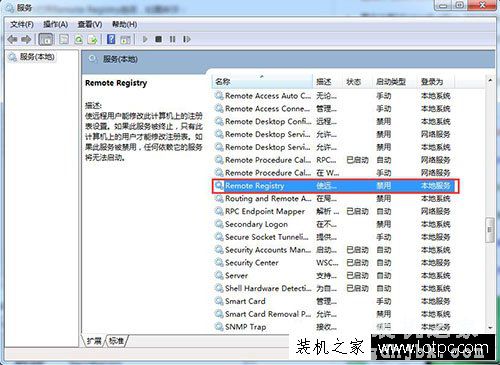
Task: Sort by the 名称 column header
Action: 262,81
